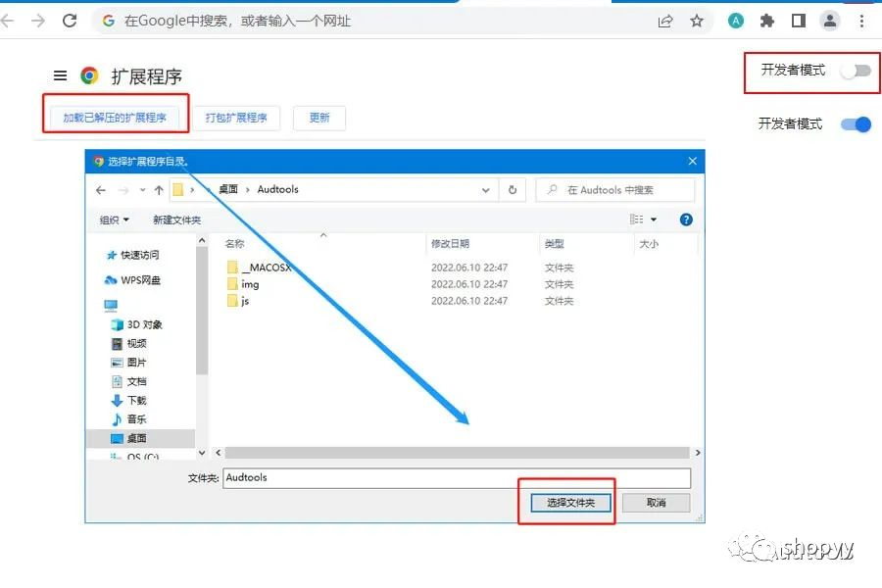Open the Chrome extensions puzzle icon
The image size is (882, 588).
coord(767,20)
